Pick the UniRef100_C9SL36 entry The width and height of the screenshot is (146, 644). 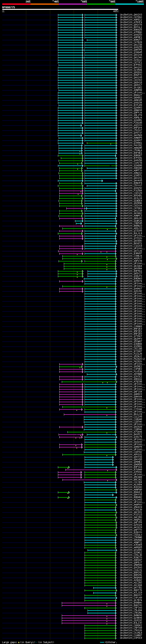pos(131,555)
